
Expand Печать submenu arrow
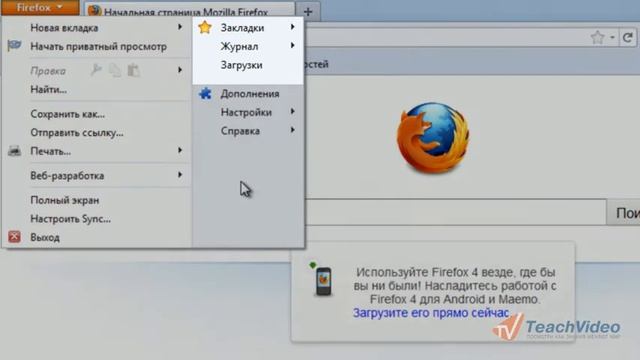click(x=180, y=150)
